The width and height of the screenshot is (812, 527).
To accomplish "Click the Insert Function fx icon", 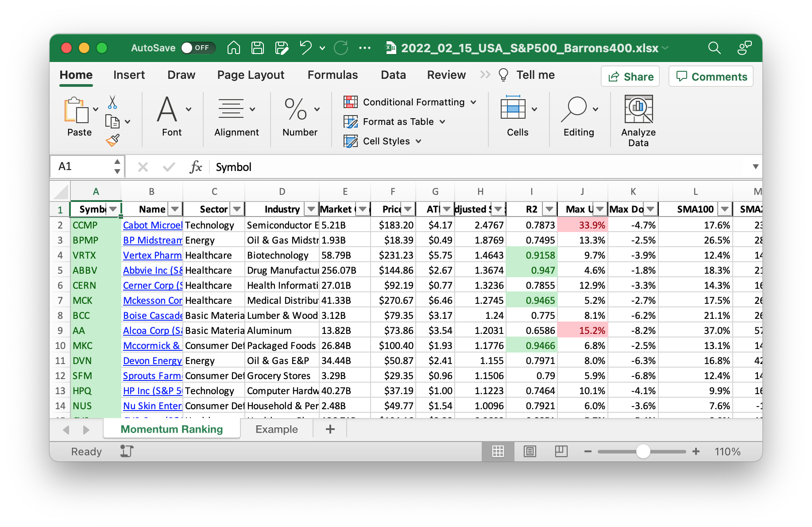I will 196,167.
